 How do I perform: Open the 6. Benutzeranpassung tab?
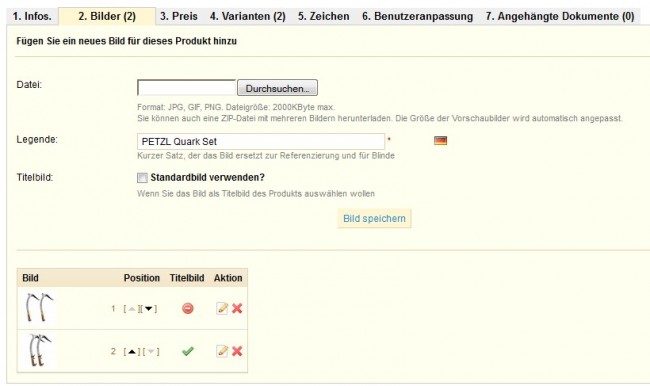pos(417,17)
